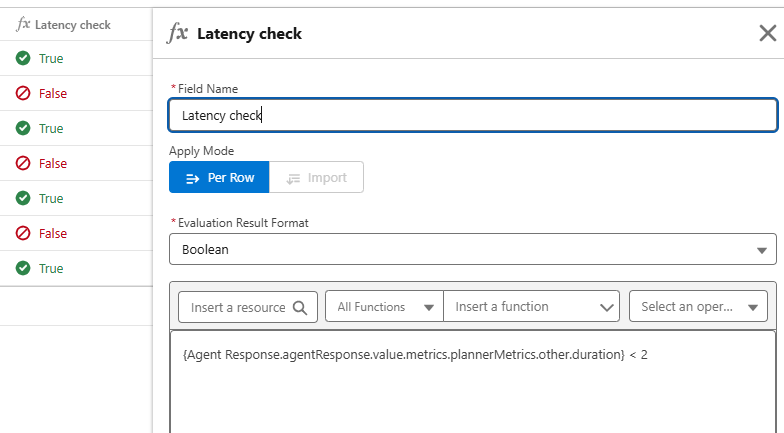Open the Select an operator dropdown

tap(697, 307)
